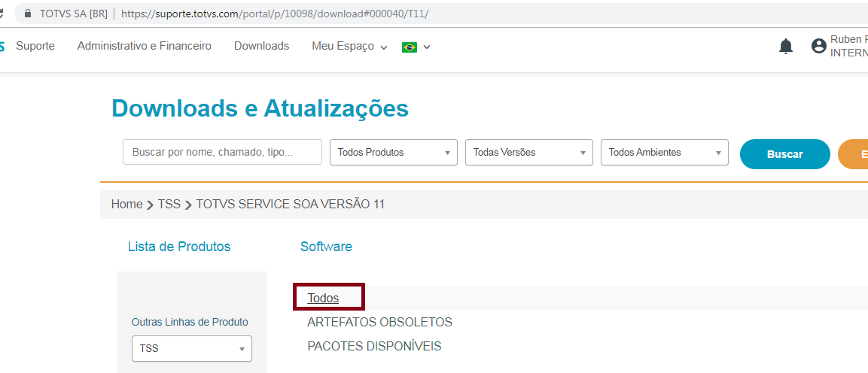Open the Todos Ambientes dropdown
Screen dimensions: 868x373
point(664,152)
